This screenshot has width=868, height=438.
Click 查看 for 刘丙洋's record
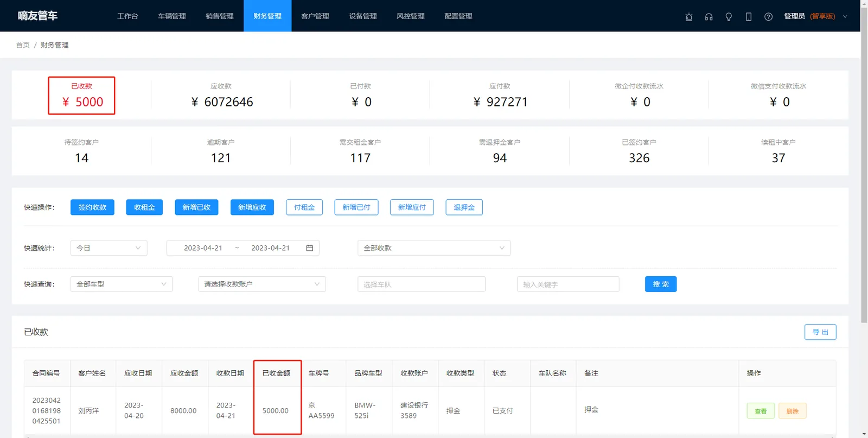761,411
